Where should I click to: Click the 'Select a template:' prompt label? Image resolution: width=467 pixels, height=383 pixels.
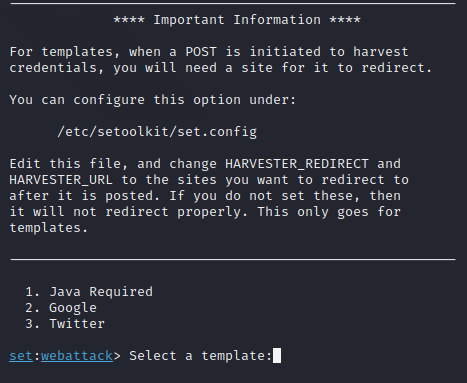point(201,356)
